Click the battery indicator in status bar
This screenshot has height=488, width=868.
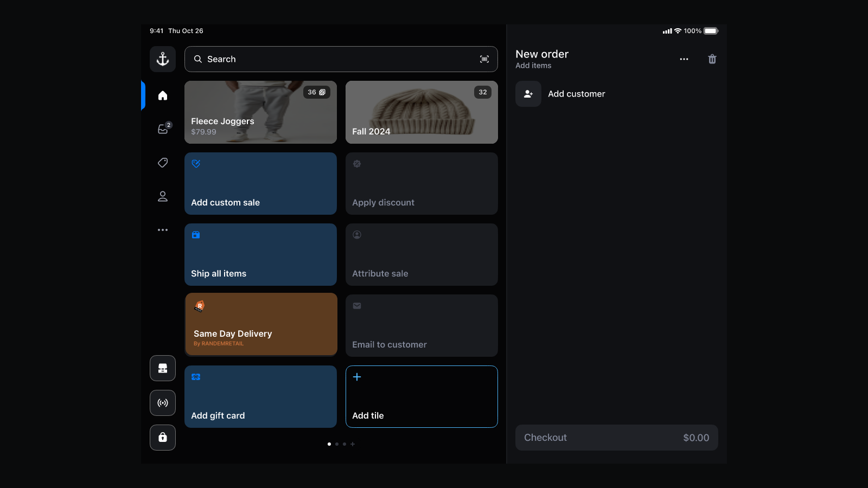[711, 31]
